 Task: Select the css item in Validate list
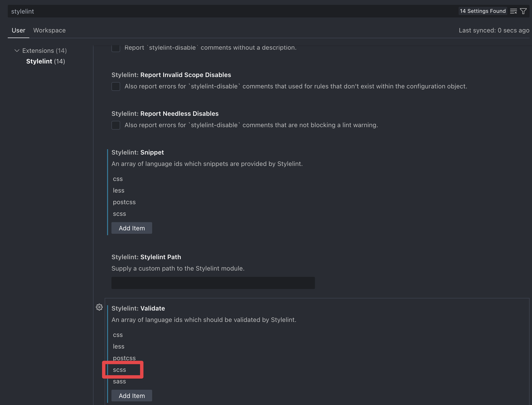(x=118, y=335)
